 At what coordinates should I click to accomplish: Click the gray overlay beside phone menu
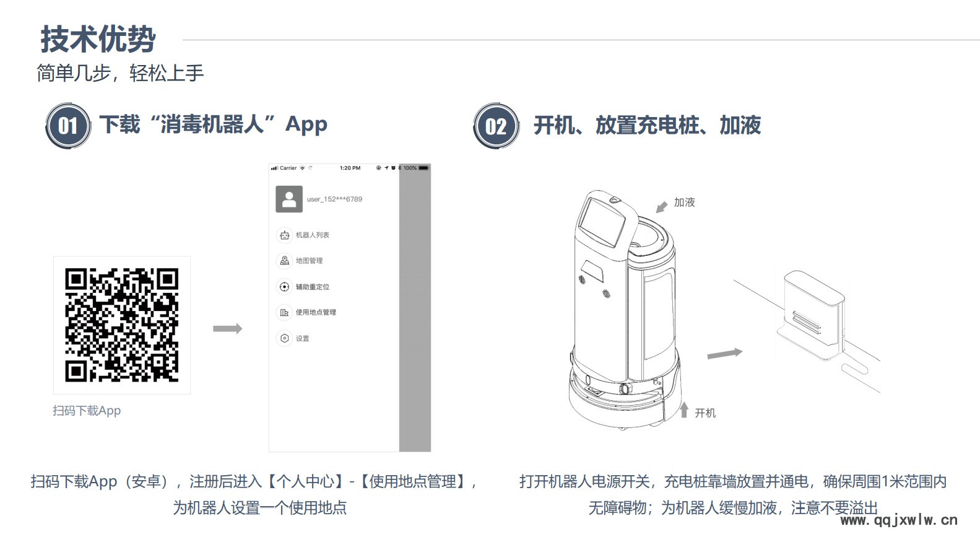pos(415,308)
